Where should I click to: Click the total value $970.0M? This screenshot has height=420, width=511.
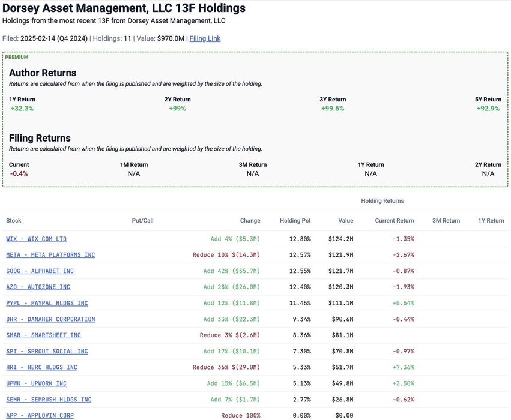tap(171, 38)
